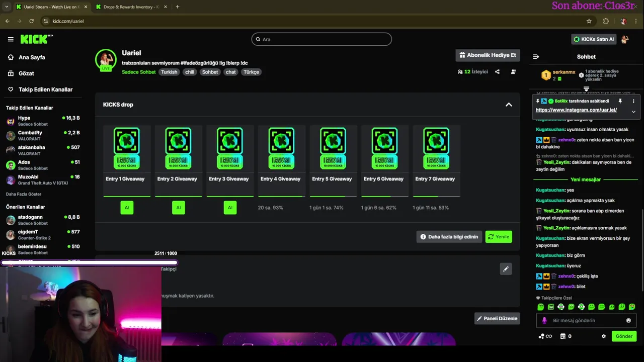The image size is (644, 362).
Task: Bookmark this page star icon
Action: (589, 21)
